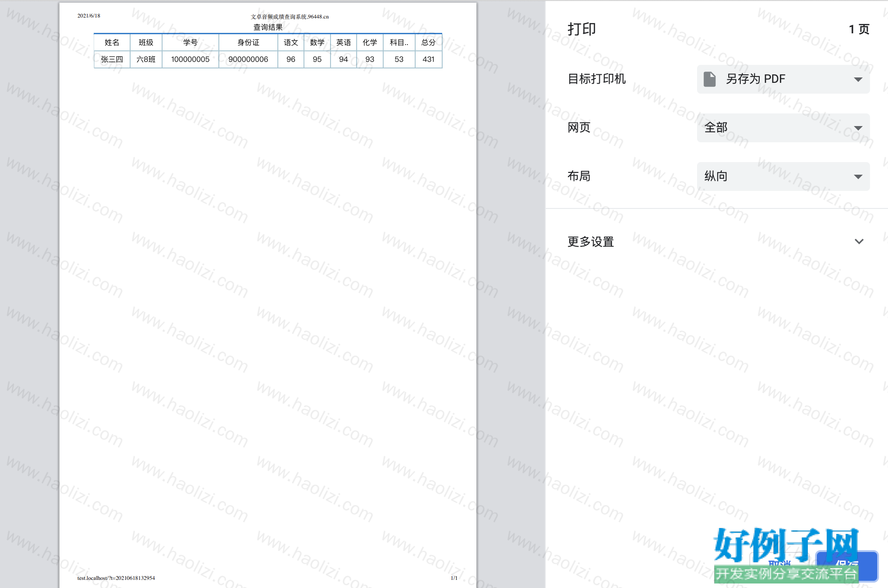Expand the 更多设置 section
This screenshot has height=588, width=888.
point(716,242)
